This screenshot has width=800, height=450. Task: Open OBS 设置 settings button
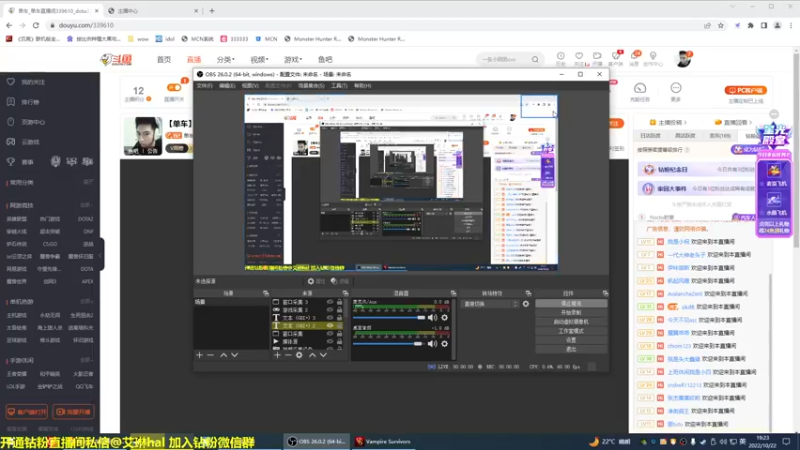571,340
